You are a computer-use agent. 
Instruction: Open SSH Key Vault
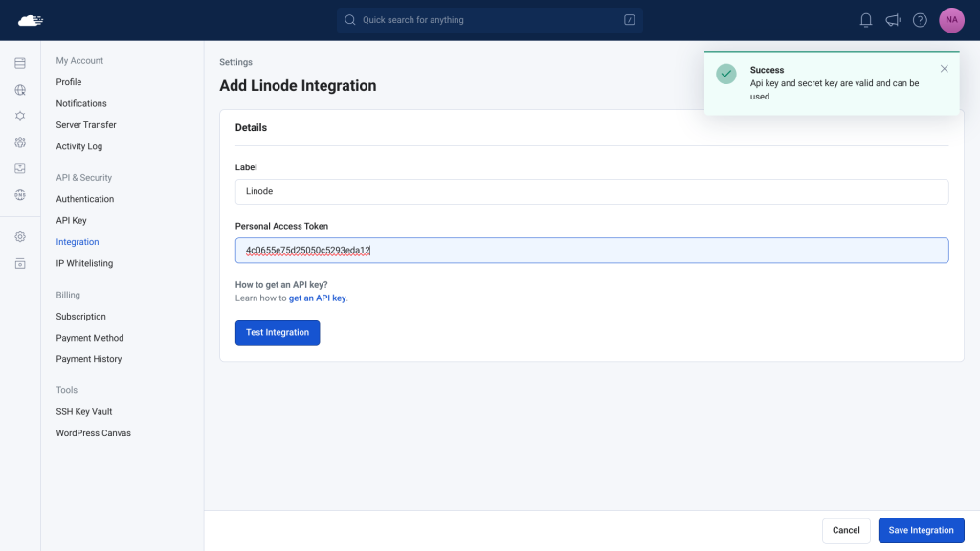click(84, 411)
